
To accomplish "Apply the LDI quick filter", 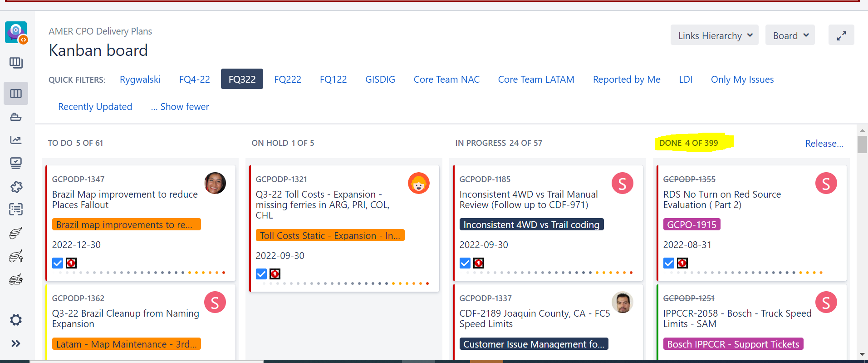I will tap(686, 80).
